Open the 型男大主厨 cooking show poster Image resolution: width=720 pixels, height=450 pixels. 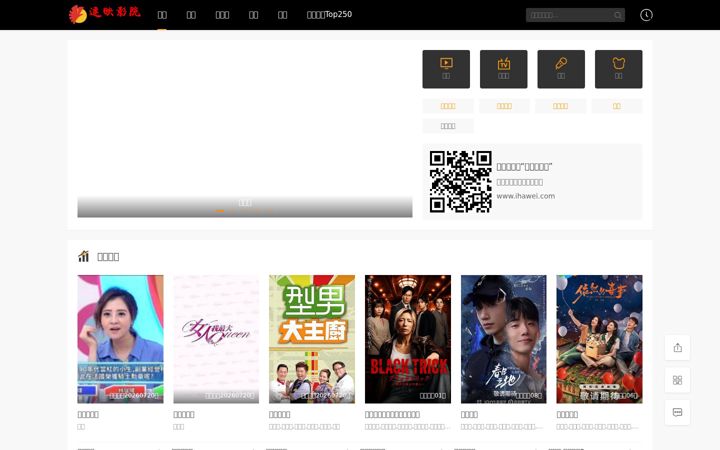312,339
